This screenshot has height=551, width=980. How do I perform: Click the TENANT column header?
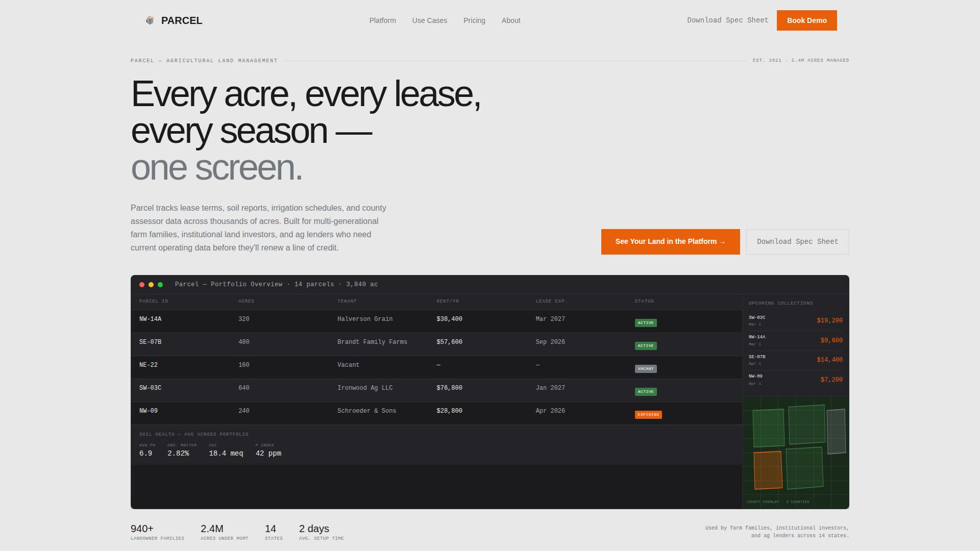[x=347, y=301]
